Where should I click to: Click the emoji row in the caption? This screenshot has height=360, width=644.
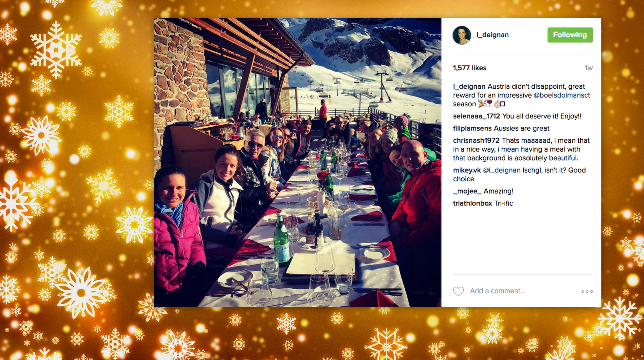pos(492,104)
